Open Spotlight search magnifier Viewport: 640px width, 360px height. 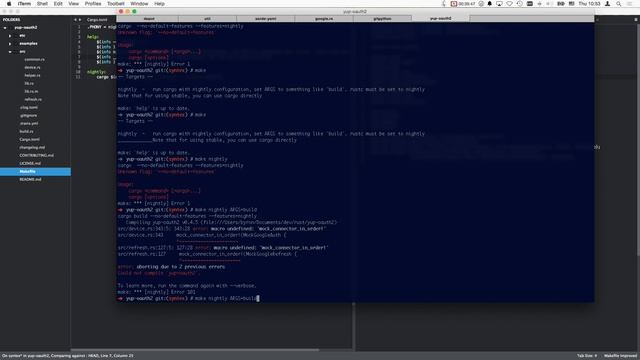click(619, 4)
